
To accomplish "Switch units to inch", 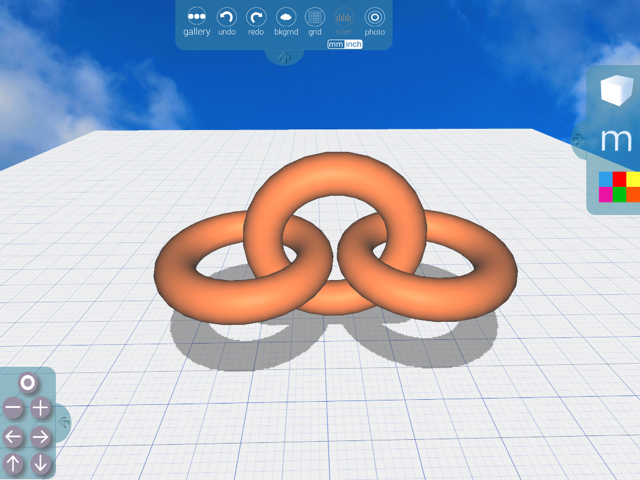I will click(x=353, y=44).
